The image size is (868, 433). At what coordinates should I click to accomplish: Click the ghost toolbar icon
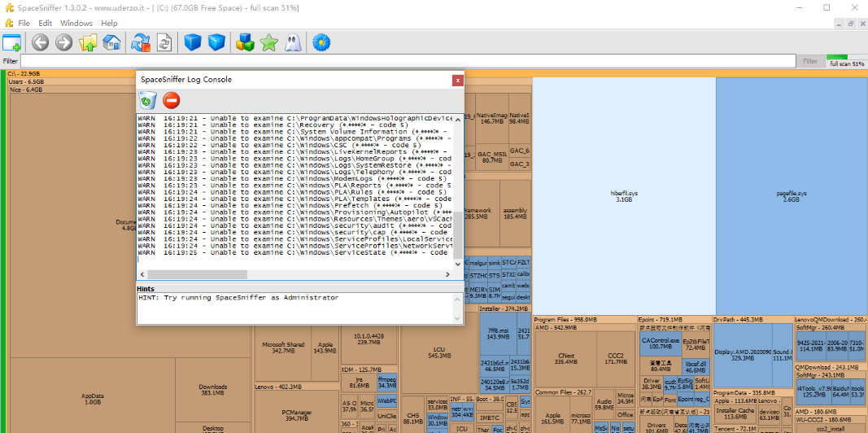point(292,42)
